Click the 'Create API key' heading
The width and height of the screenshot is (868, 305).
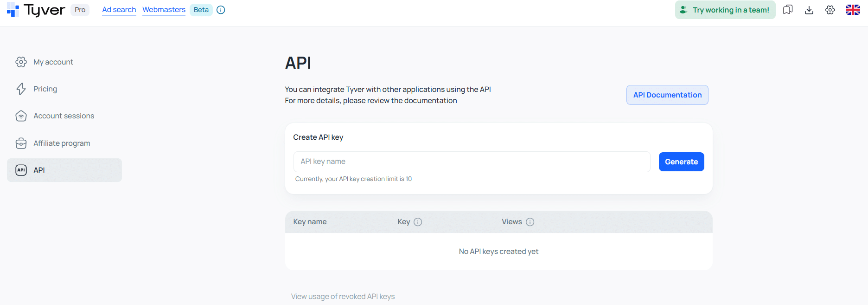click(x=318, y=137)
